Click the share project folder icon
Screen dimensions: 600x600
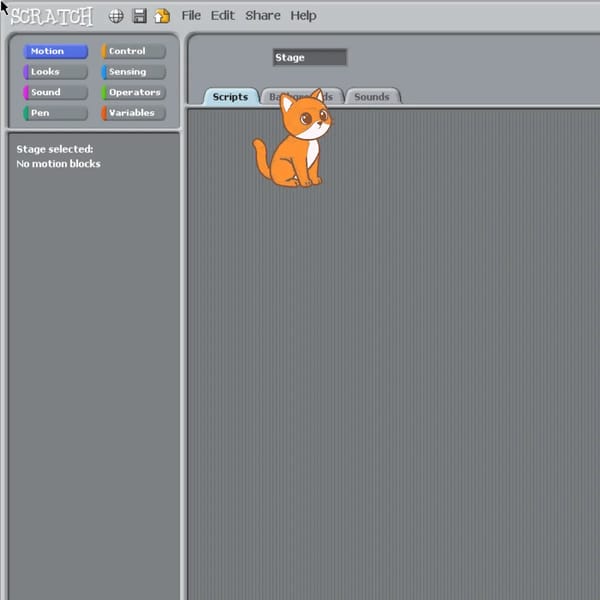coord(162,16)
